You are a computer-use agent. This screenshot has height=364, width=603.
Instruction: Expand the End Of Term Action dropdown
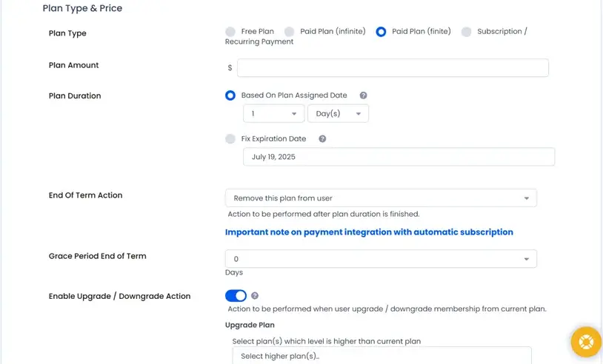tap(381, 198)
